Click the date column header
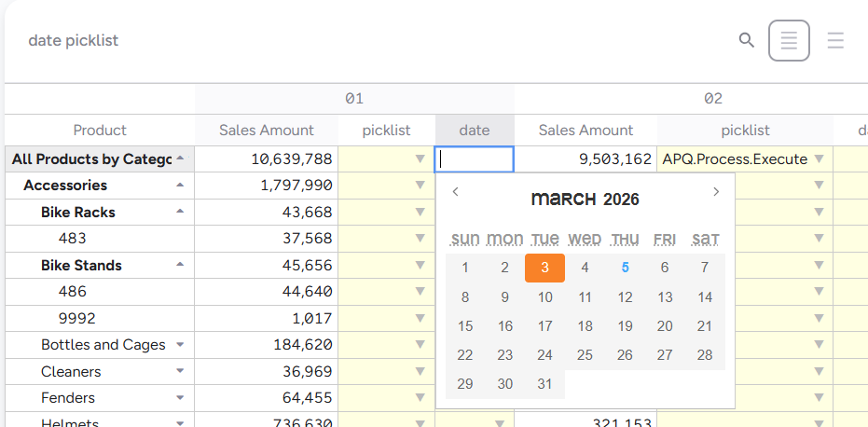 tap(475, 131)
